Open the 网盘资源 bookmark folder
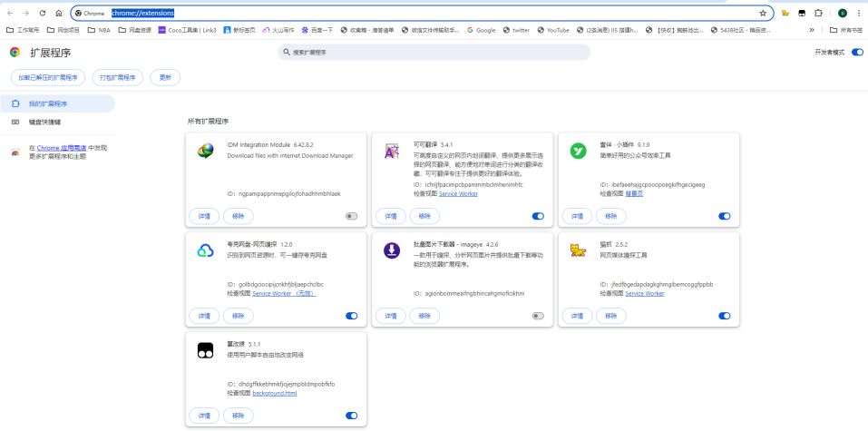 tap(134, 30)
